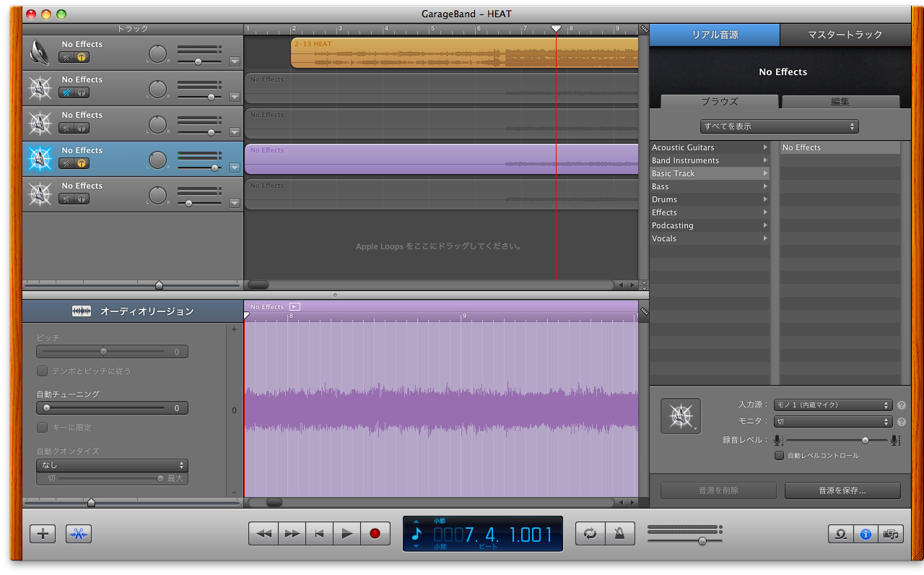Expand the automation triangle on the fifth track
924x575 pixels.
[x=234, y=203]
